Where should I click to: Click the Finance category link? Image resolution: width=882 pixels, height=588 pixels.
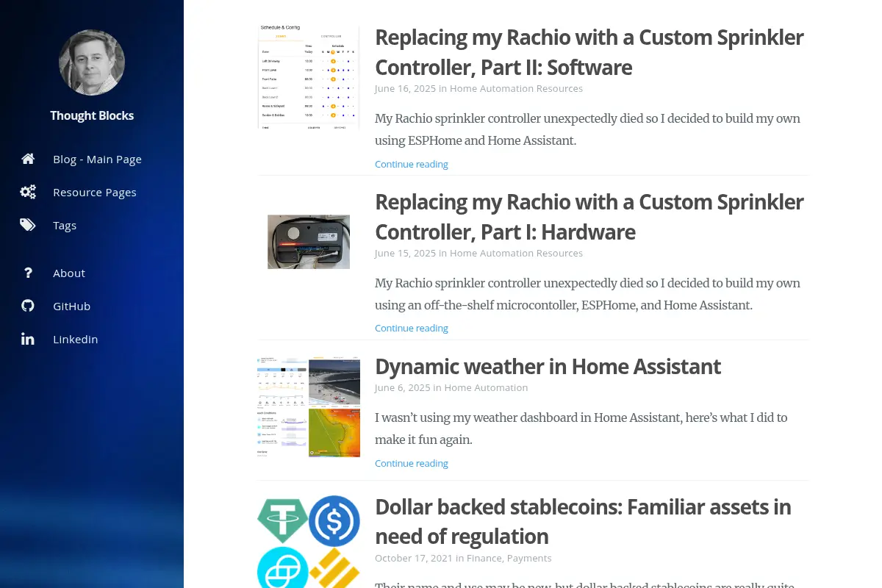pos(484,558)
